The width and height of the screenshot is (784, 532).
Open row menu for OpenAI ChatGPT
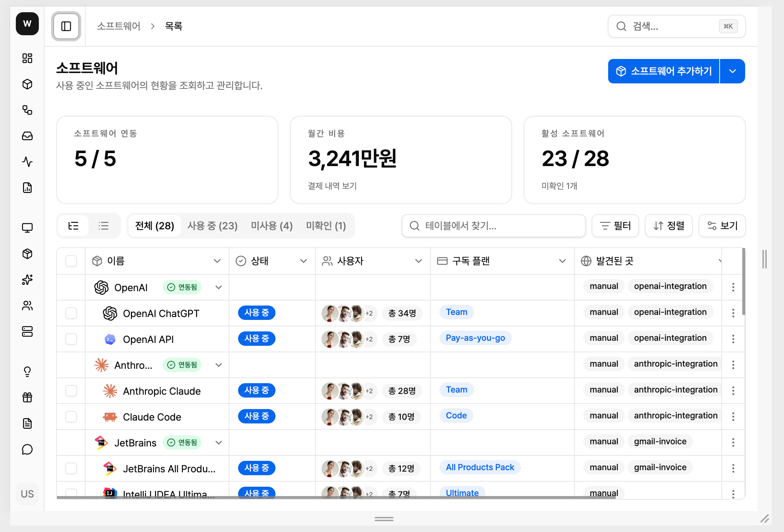tap(733, 313)
